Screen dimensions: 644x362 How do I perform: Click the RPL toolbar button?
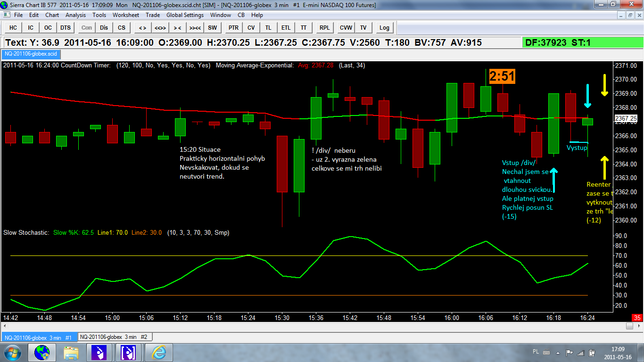click(x=324, y=27)
